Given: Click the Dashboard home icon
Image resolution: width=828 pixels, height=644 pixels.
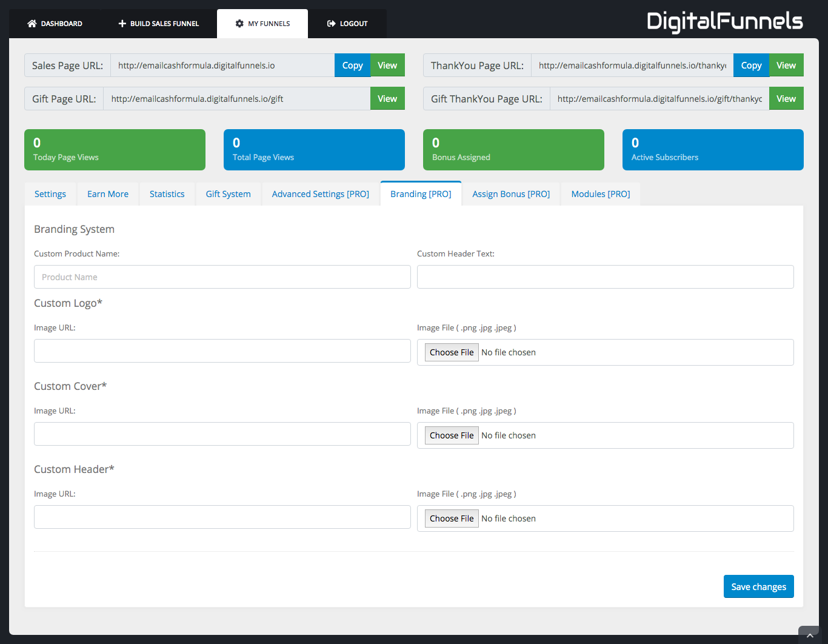Looking at the screenshot, I should (x=32, y=24).
